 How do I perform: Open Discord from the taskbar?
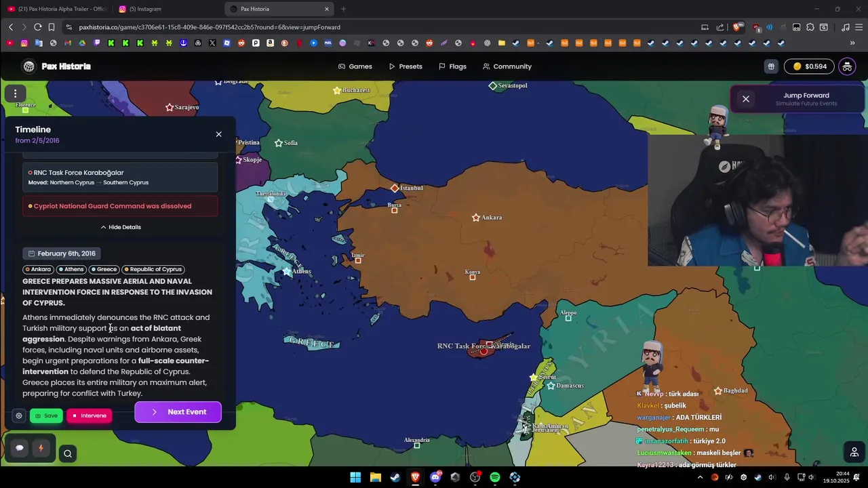[x=435, y=477]
